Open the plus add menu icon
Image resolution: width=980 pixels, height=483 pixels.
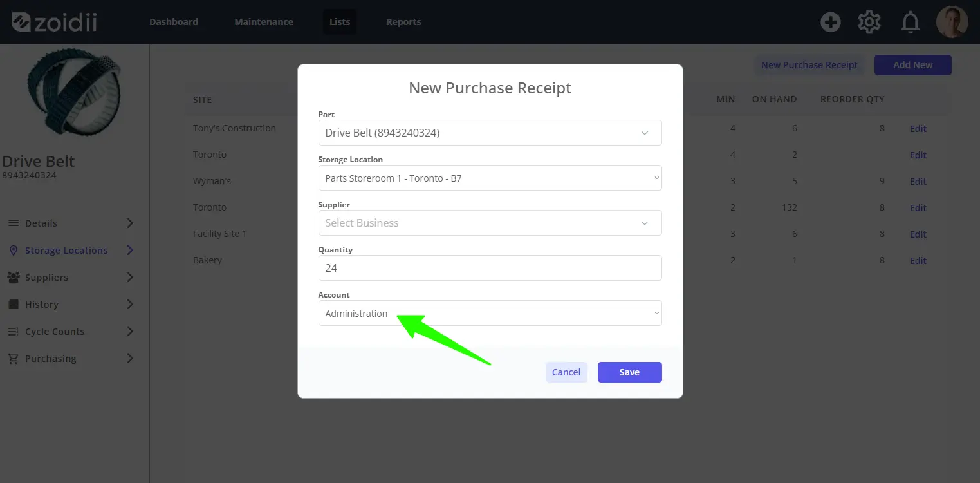click(831, 23)
